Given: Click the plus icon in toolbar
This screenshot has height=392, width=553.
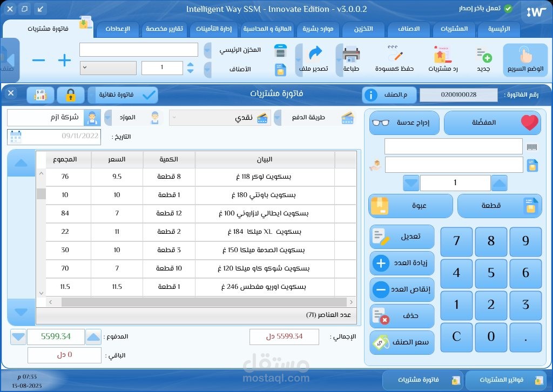Looking at the screenshot, I should (x=64, y=60).
